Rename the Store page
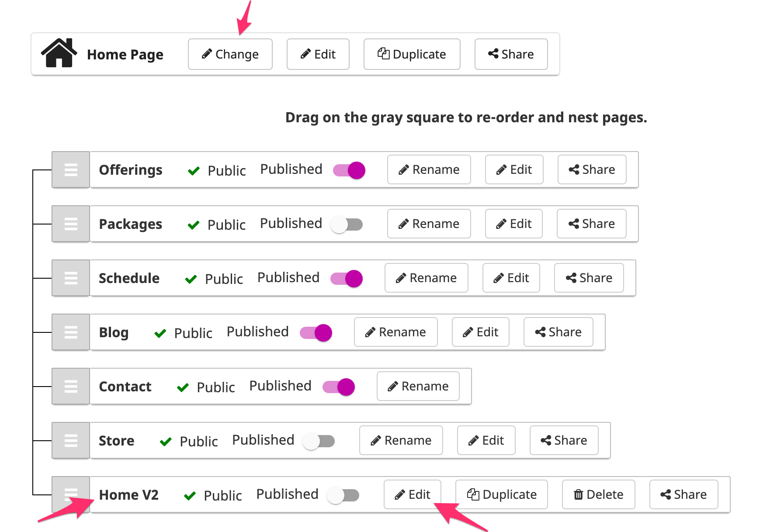Image resolution: width=770 pixels, height=532 pixels. pyautogui.click(x=401, y=440)
